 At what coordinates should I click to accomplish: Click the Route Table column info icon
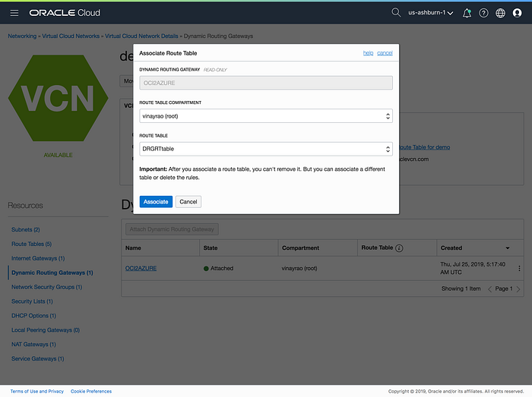click(x=399, y=248)
